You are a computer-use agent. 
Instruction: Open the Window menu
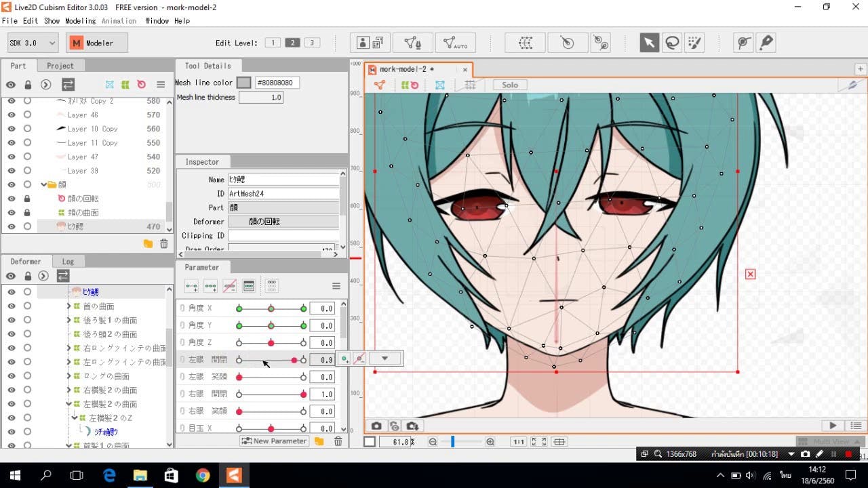(x=157, y=21)
